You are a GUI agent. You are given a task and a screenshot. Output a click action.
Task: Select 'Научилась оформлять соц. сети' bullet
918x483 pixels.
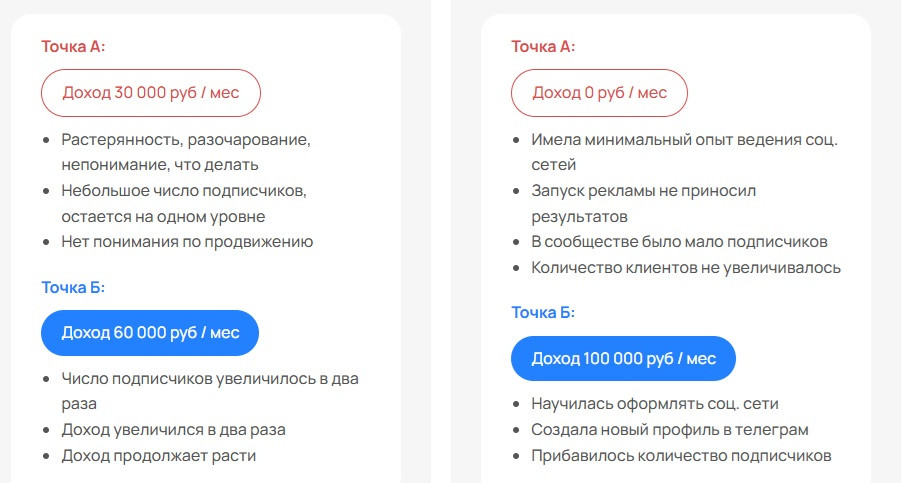point(655,404)
